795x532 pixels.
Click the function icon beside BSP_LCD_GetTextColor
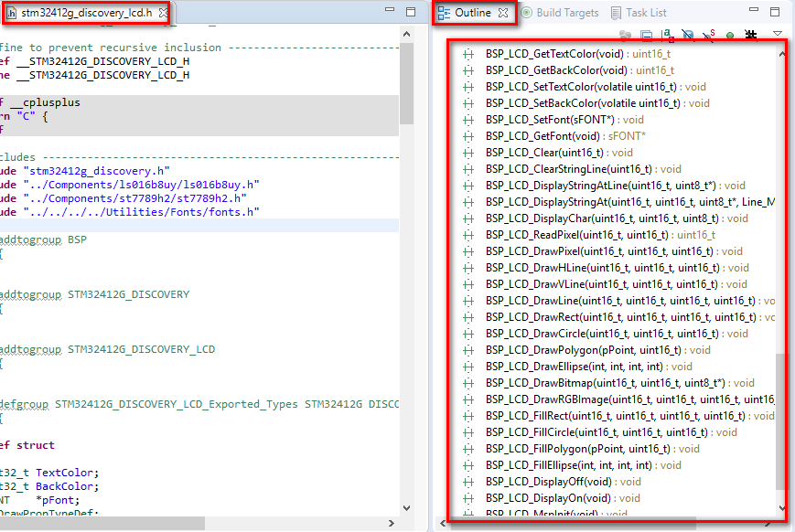pyautogui.click(x=468, y=54)
